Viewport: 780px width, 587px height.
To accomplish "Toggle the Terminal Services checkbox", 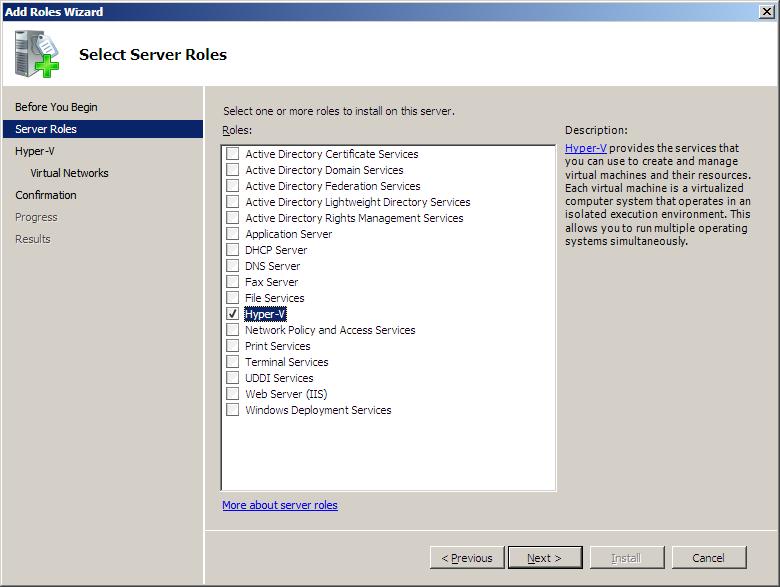I will pyautogui.click(x=232, y=362).
